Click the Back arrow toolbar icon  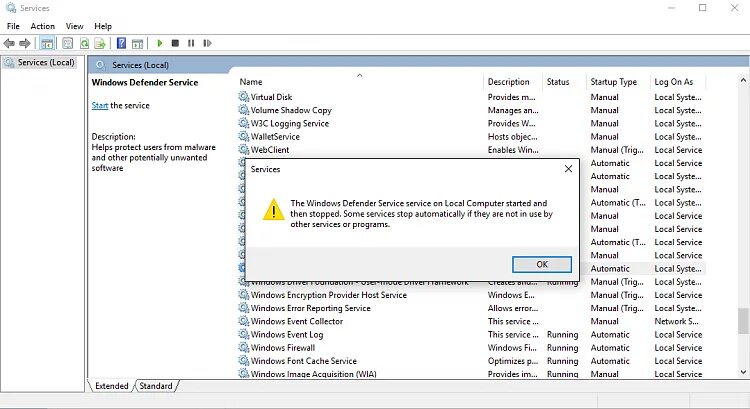[9, 44]
